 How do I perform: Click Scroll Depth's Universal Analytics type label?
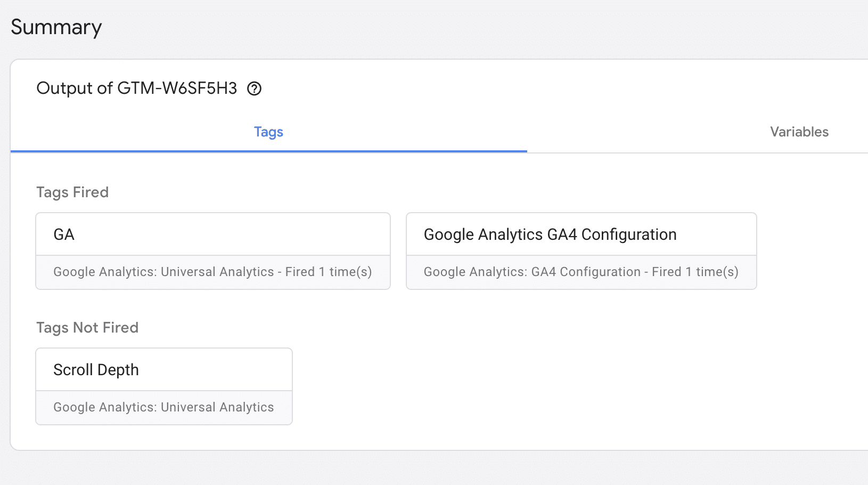pyautogui.click(x=163, y=407)
